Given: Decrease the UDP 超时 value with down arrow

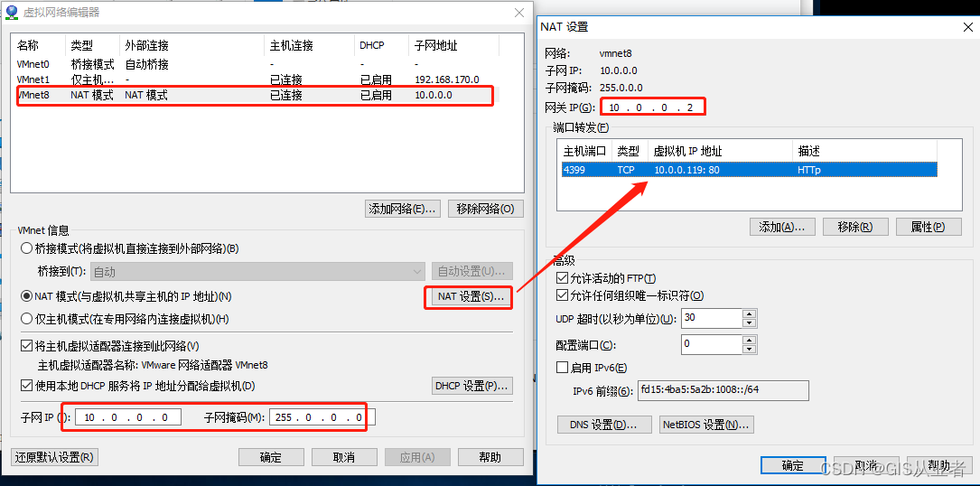Looking at the screenshot, I should click(x=750, y=322).
